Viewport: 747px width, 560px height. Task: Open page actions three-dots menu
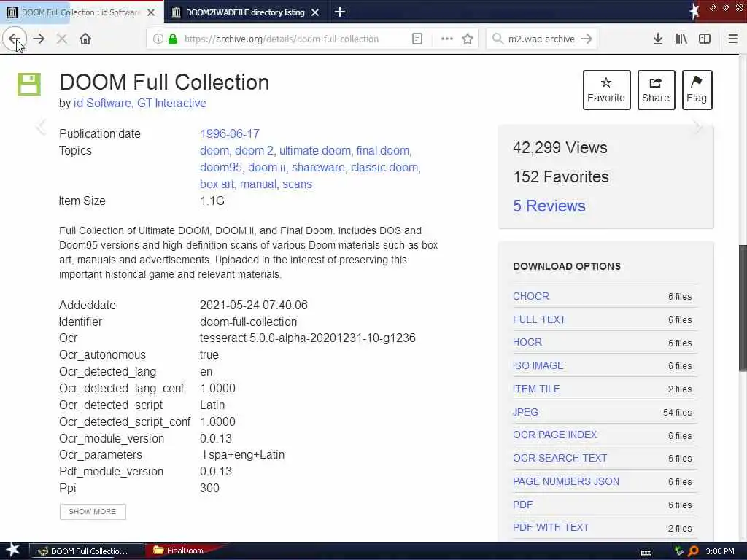(x=447, y=39)
